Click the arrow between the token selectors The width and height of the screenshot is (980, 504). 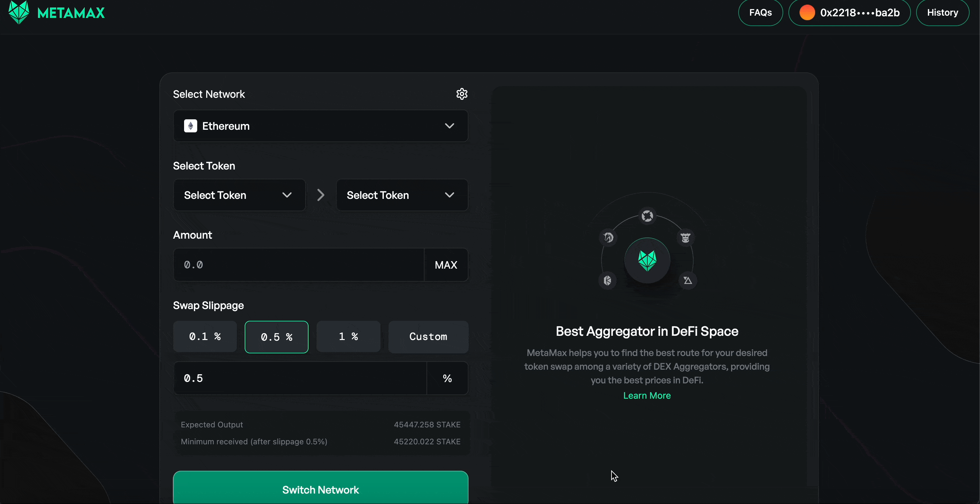tap(321, 195)
